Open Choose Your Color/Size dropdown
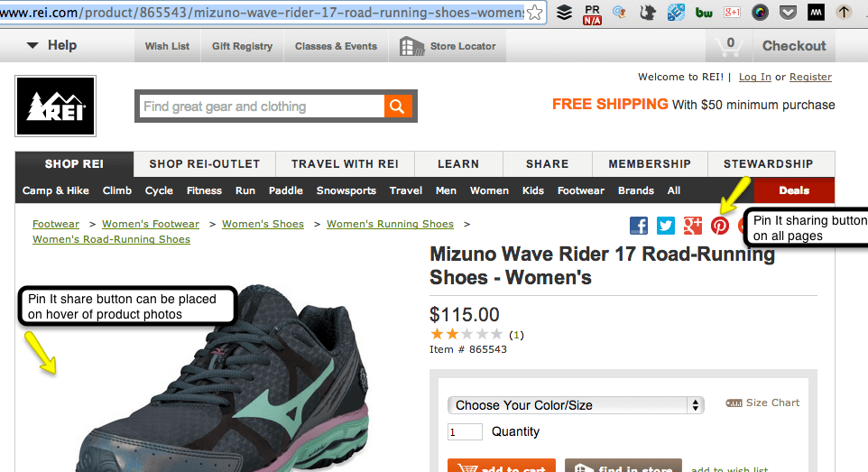Viewport: 868px width, 472px height. [576, 405]
